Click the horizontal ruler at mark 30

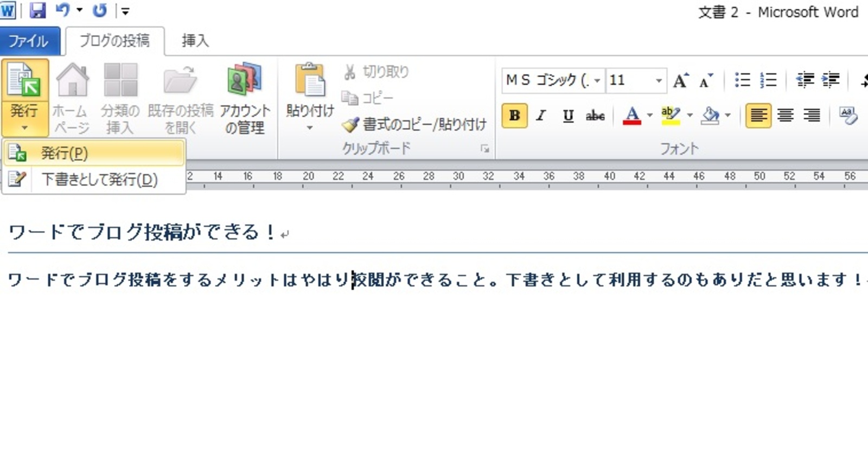(458, 176)
